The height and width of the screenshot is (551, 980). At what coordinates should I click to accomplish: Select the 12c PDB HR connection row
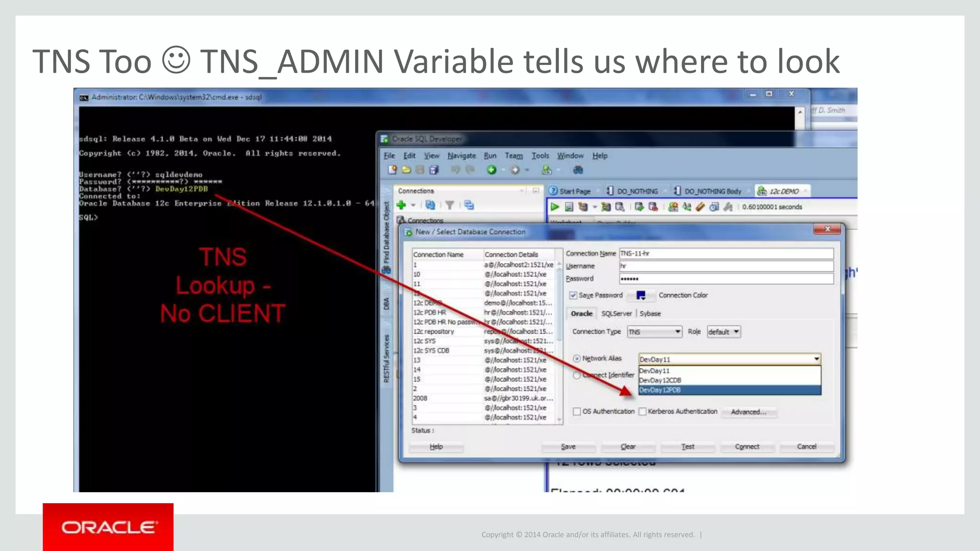tap(484, 312)
